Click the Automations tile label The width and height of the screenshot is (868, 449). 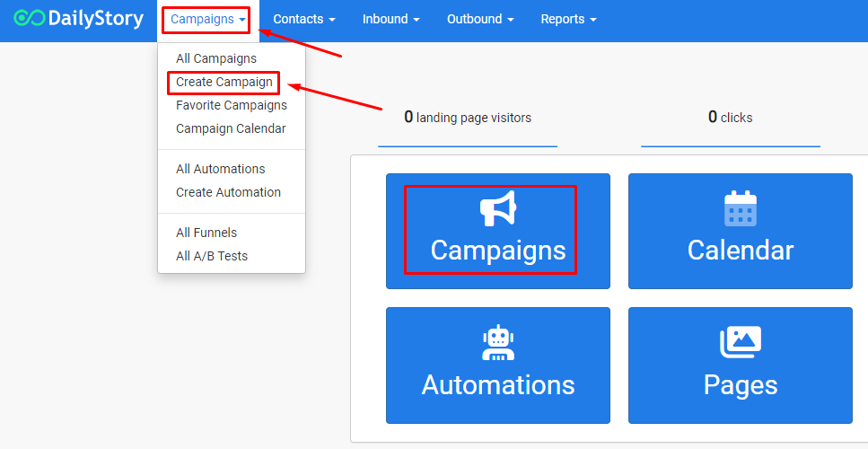[498, 384]
